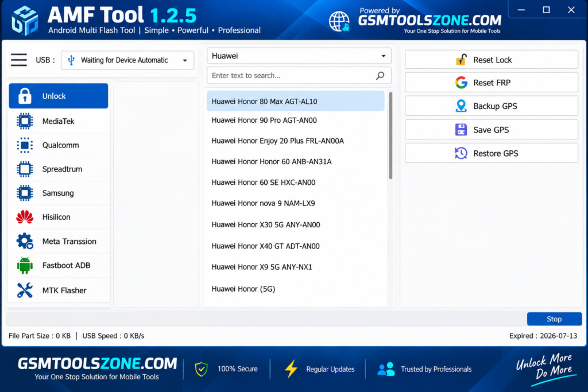Click the Qualcomm chip icon
Image resolution: width=588 pixels, height=392 pixels.
click(x=25, y=145)
